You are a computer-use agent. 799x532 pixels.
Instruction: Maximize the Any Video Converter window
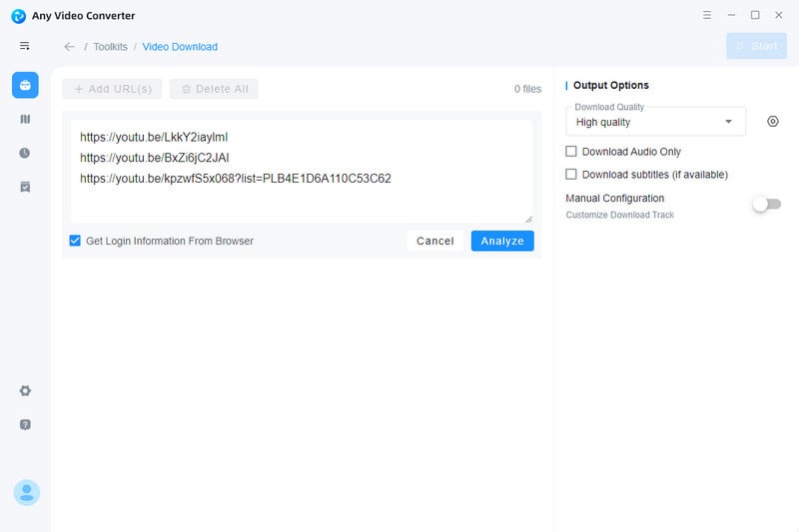[x=755, y=15]
